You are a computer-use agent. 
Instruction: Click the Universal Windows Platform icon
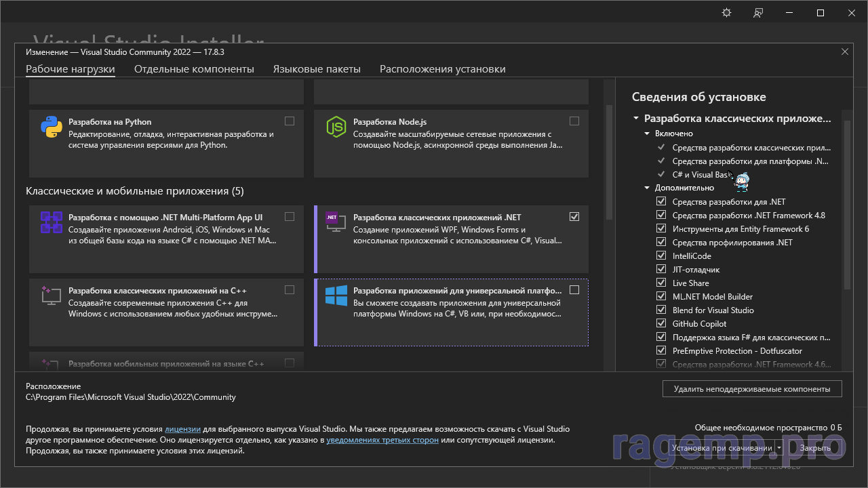pos(336,295)
